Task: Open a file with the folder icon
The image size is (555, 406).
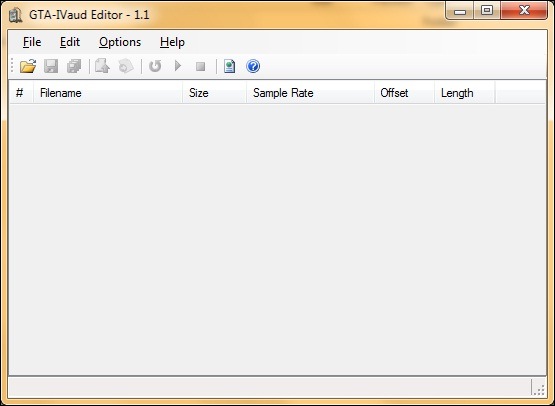Action: 28,66
